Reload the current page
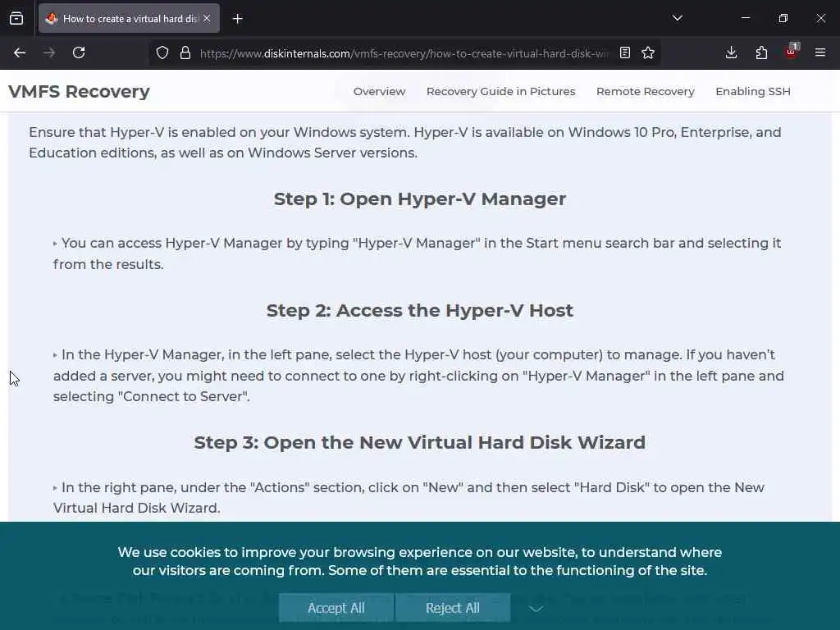The width and height of the screenshot is (840, 630). pos(79,52)
